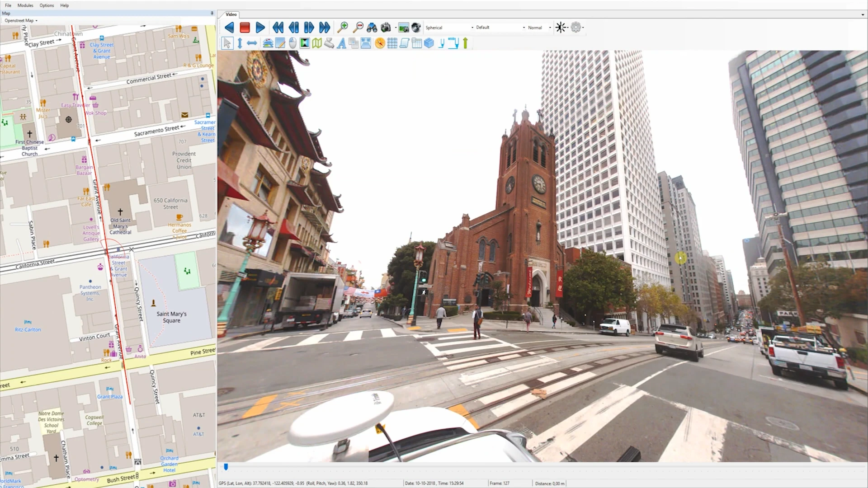Click the surveillance camera icon
Image resolution: width=868 pixels, height=488 pixels.
[x=329, y=43]
